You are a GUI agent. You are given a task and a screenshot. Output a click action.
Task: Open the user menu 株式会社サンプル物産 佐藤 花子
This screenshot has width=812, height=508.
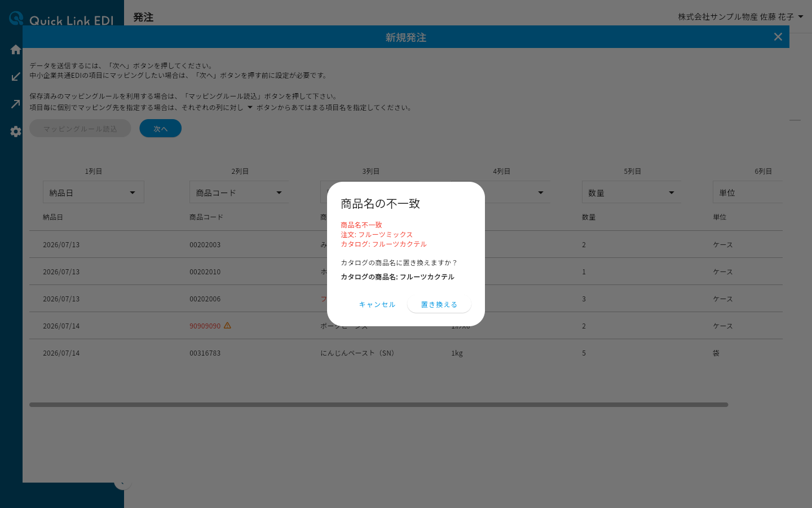point(740,17)
